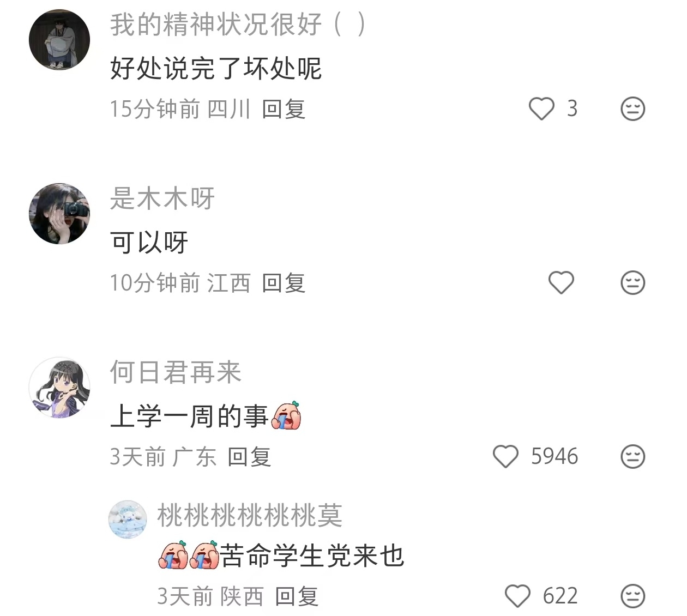Reply to the comment from 江西
The height and width of the screenshot is (616, 687).
[x=284, y=283]
